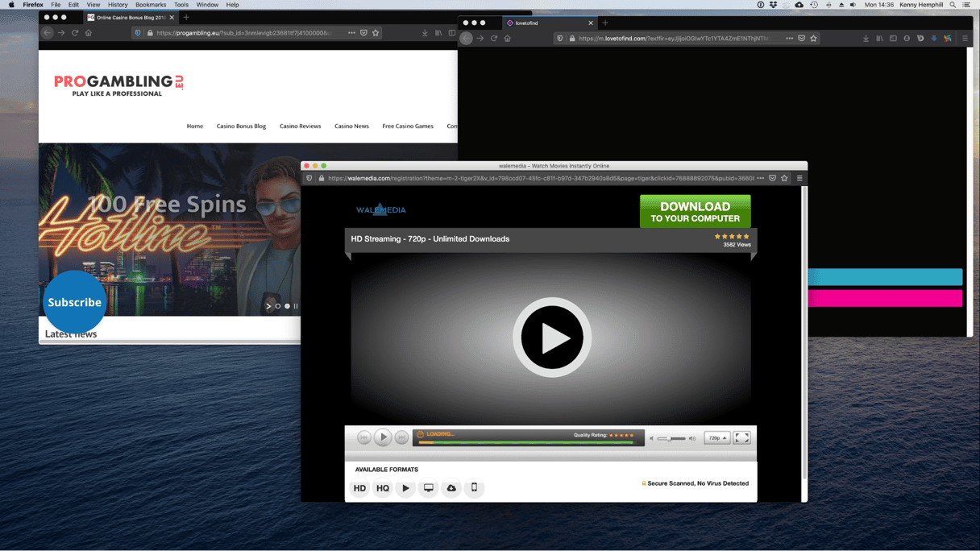
Task: Click the green loading progress bar
Action: click(528, 442)
